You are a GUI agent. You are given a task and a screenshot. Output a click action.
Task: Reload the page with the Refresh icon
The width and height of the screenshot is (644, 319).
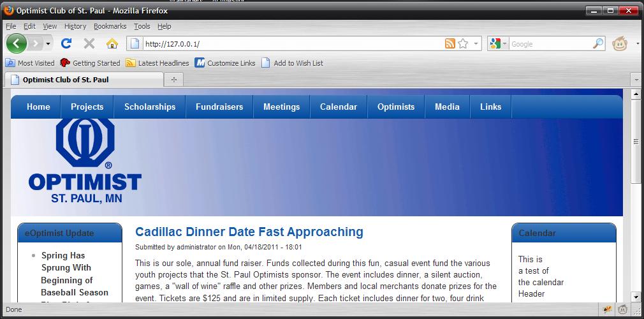pos(66,43)
